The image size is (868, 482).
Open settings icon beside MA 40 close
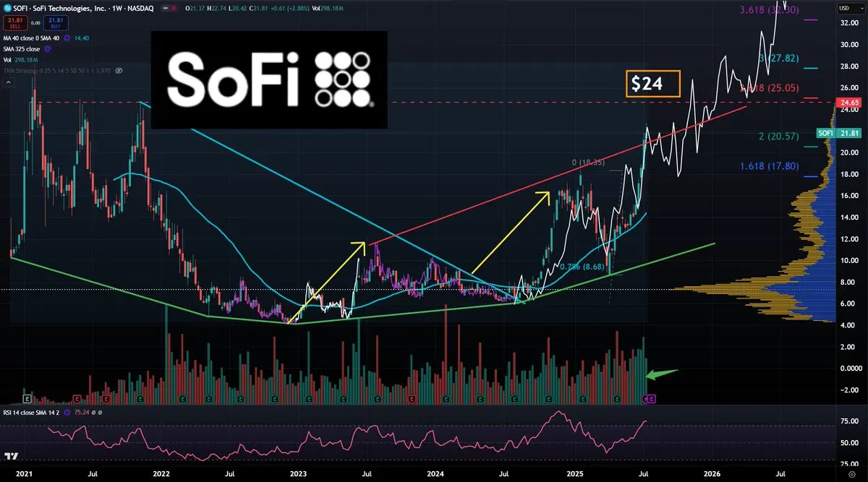(x=67, y=38)
